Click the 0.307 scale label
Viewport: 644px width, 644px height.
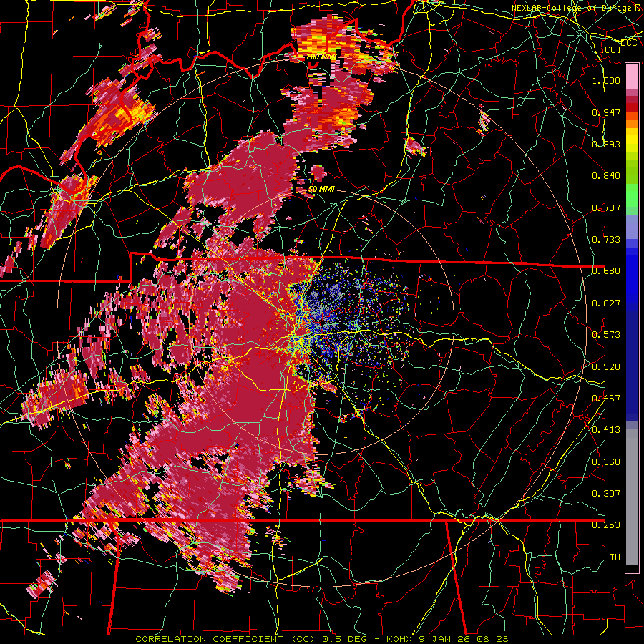click(x=606, y=494)
